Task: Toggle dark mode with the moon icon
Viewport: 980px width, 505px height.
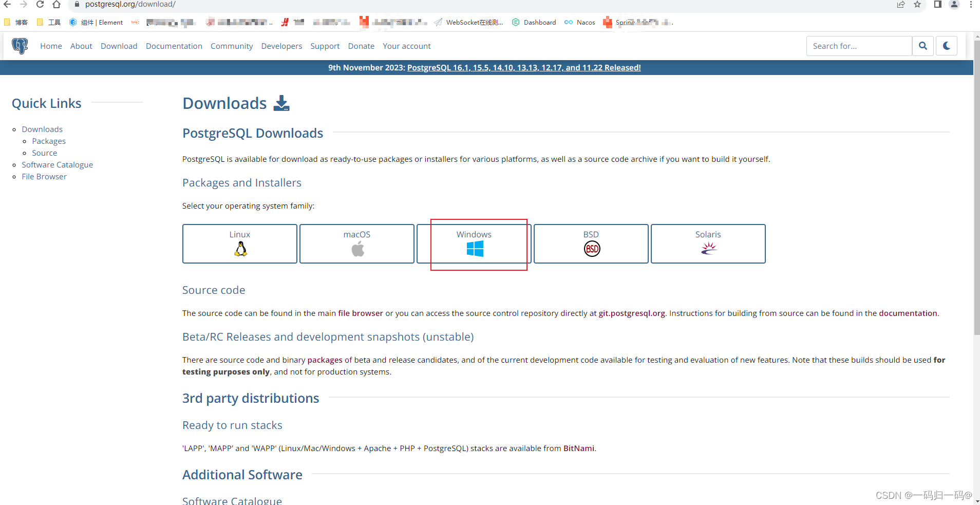Action: [947, 46]
